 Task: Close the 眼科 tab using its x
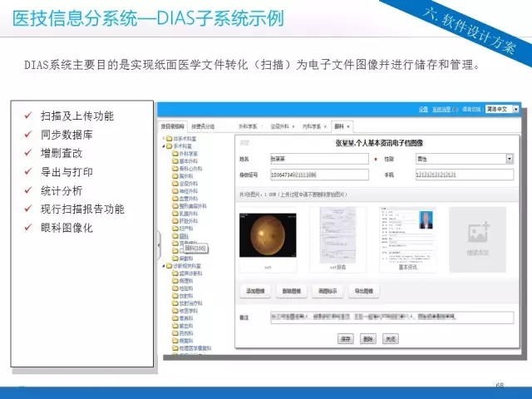pos(348,126)
